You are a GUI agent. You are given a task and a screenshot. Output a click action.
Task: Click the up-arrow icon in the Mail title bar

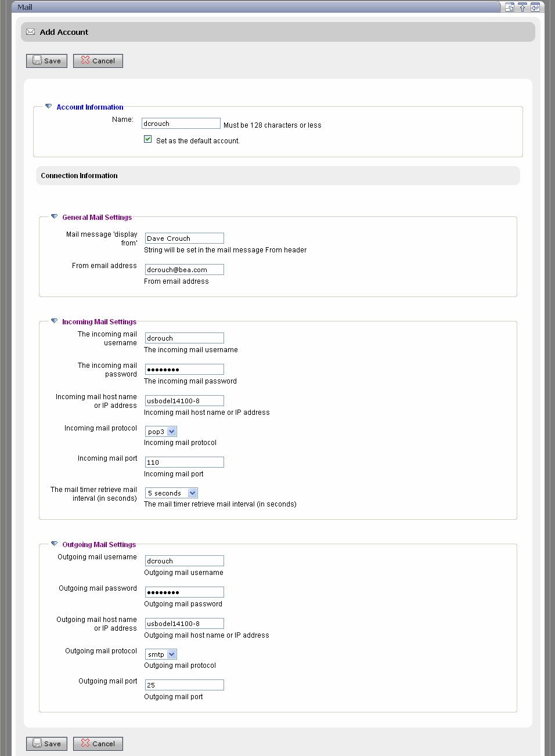[x=522, y=7]
